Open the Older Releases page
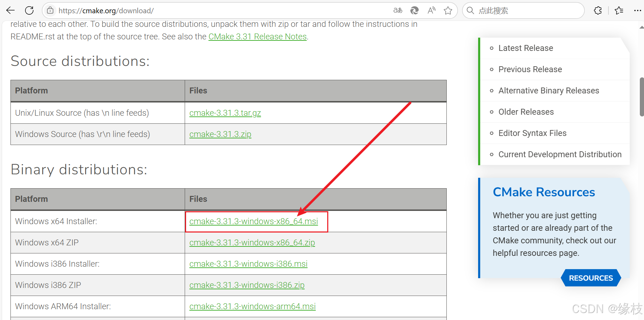The width and height of the screenshot is (644, 320). (x=526, y=112)
